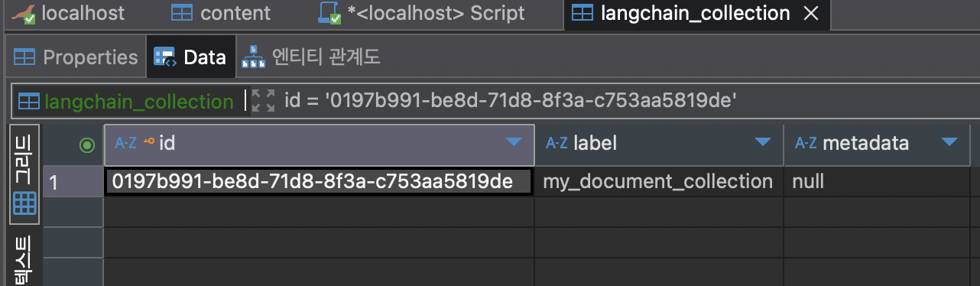Select the label column header
Viewport: 980px width, 286px height.
click(659, 143)
